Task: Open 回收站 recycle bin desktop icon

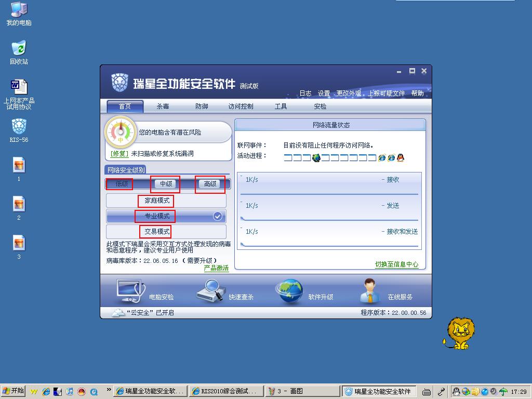Action: [x=19, y=52]
